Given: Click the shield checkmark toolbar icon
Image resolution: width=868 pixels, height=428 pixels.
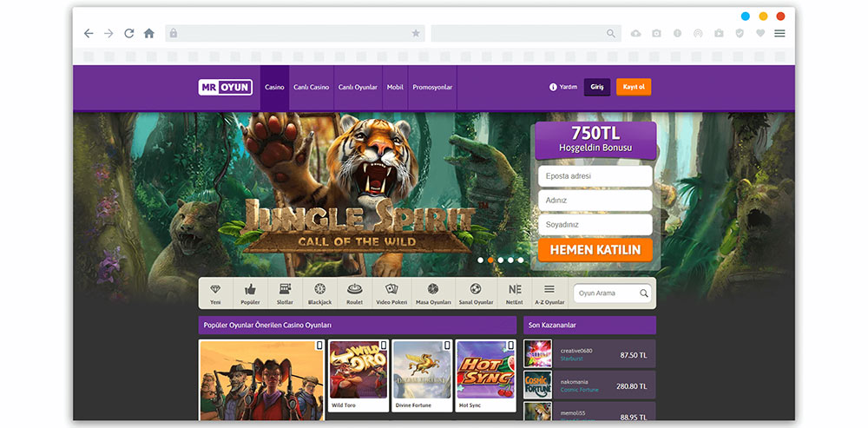Looking at the screenshot, I should [740, 33].
